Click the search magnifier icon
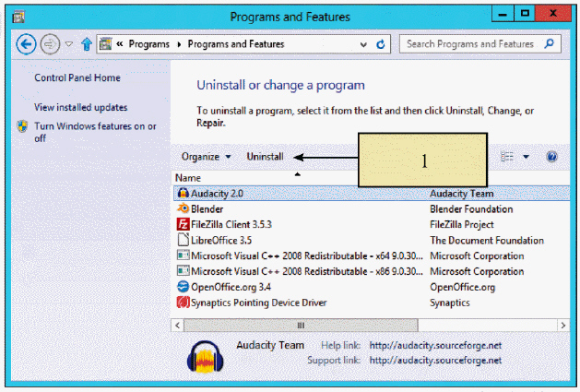The image size is (580, 392). pyautogui.click(x=550, y=44)
